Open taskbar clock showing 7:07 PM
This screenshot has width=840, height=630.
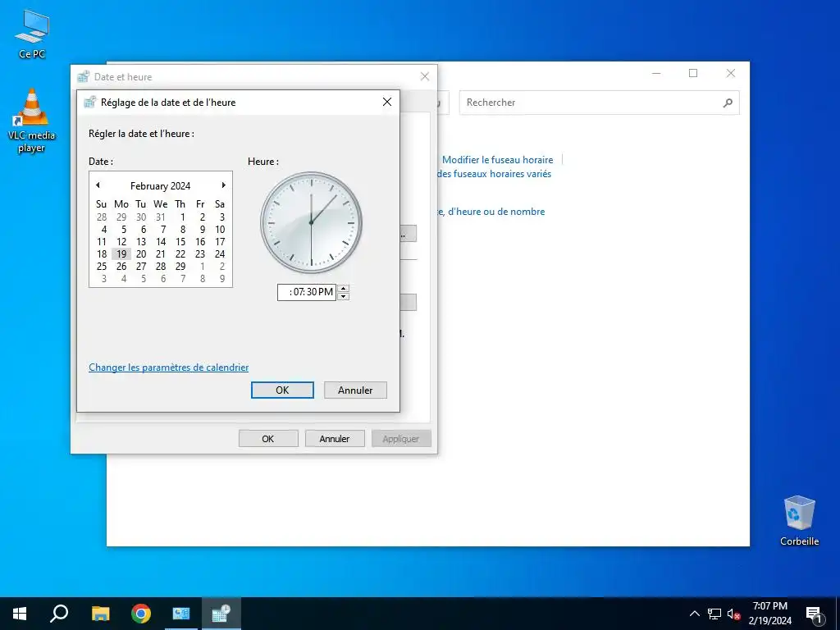(x=769, y=614)
